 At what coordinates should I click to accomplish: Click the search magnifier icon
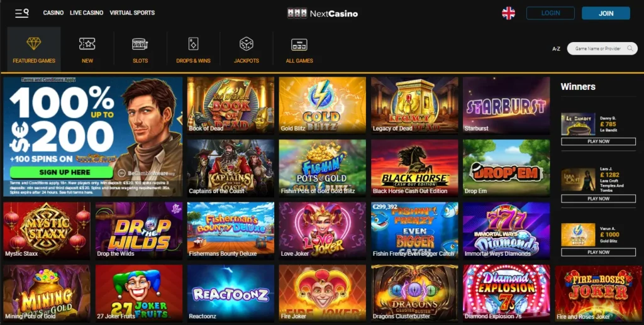click(630, 48)
